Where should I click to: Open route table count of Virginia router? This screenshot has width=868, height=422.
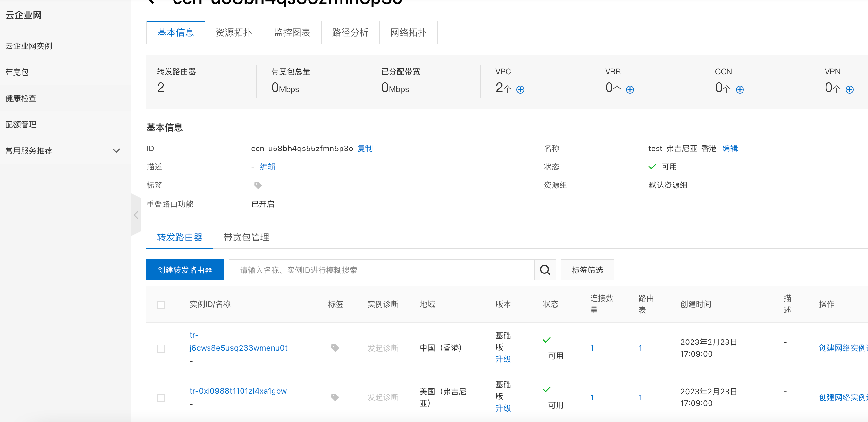tap(640, 397)
